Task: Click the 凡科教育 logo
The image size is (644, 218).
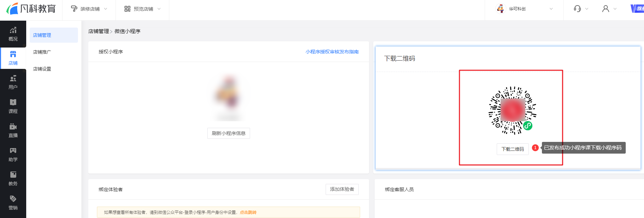Action: [x=31, y=9]
